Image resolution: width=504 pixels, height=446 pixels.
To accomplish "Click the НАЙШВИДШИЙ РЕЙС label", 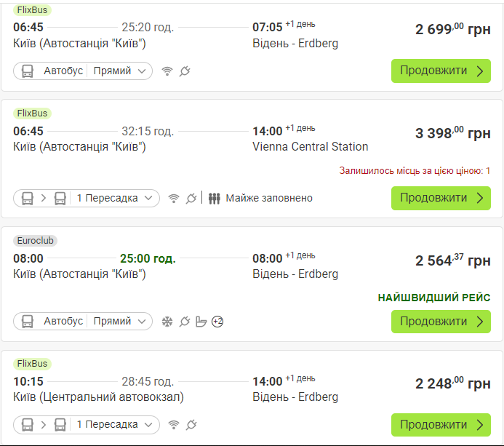I will 434,298.
